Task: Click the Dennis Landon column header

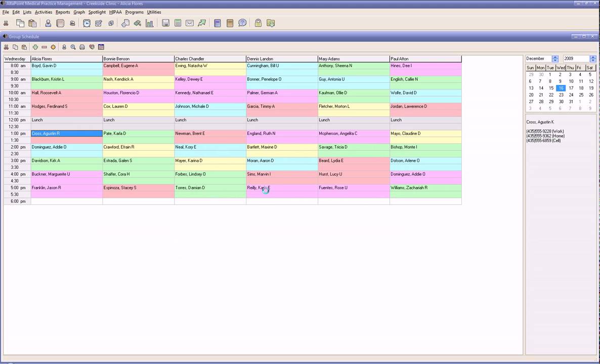Action: tap(282, 59)
